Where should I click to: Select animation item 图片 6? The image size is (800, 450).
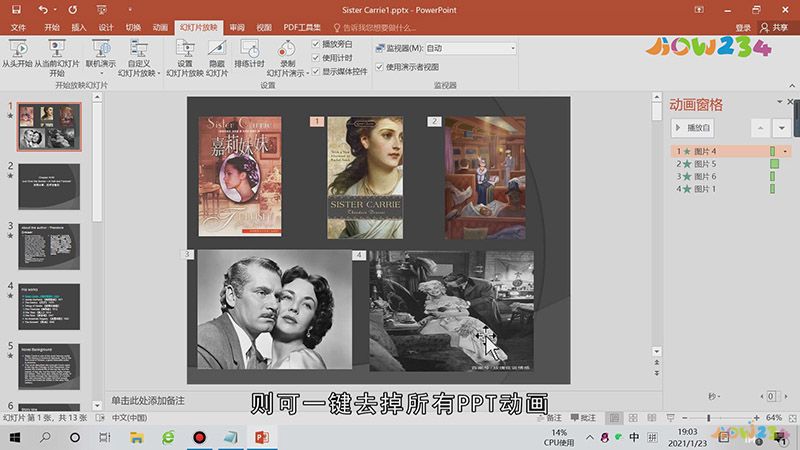tap(731, 176)
